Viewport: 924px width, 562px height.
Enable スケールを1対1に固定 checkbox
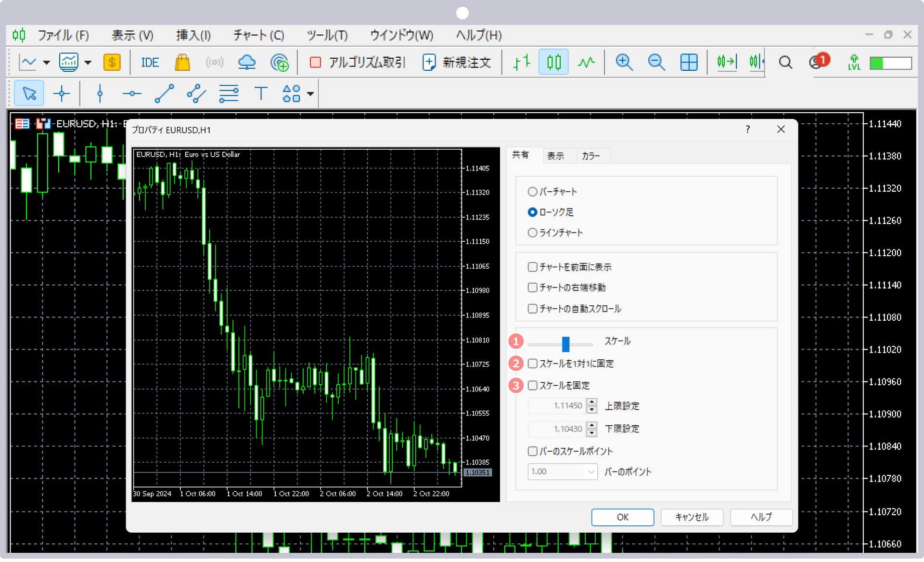click(x=532, y=364)
